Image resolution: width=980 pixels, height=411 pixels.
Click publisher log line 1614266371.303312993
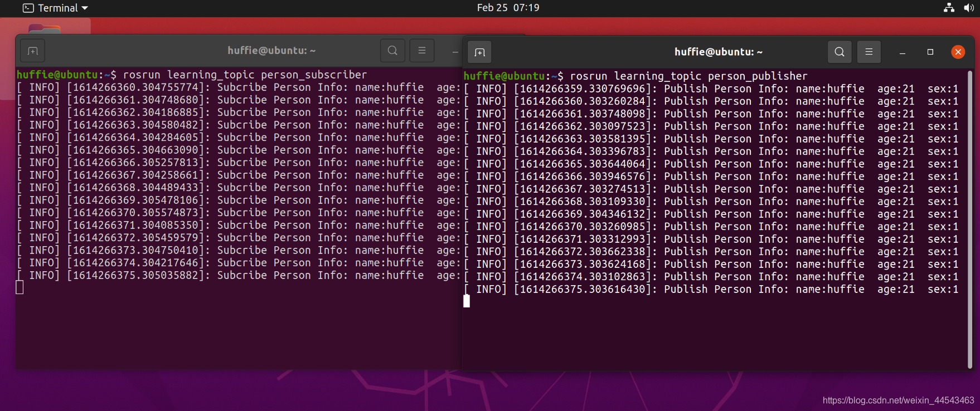tap(711, 239)
